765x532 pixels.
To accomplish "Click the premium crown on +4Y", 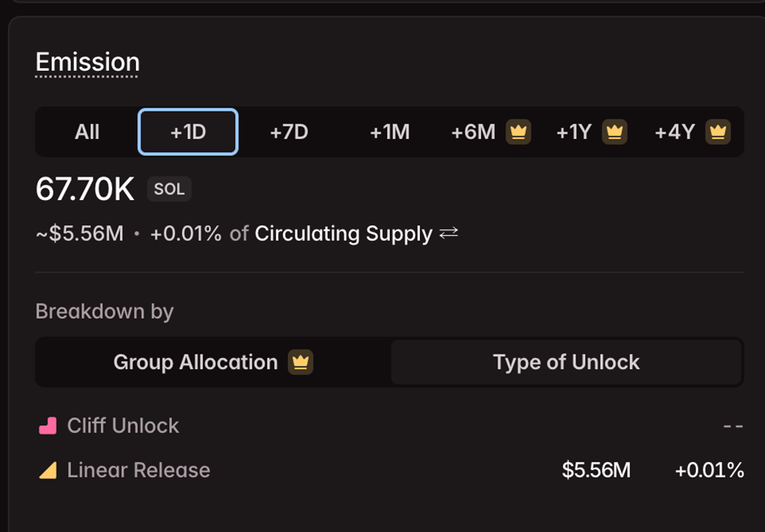I will (x=718, y=132).
